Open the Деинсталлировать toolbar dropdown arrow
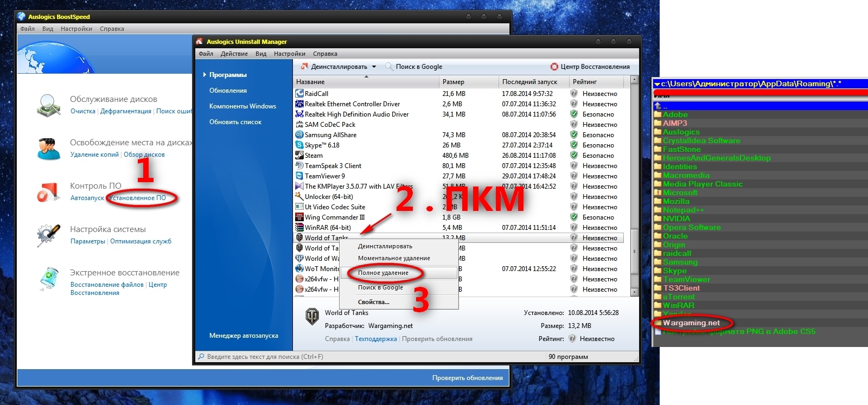 [x=374, y=67]
